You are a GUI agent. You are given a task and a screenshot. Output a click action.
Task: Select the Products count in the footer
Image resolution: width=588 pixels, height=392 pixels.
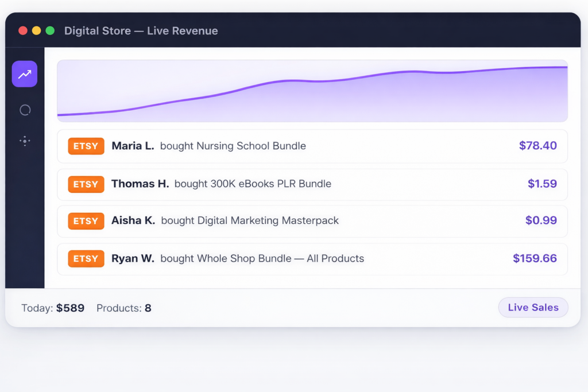tap(123, 308)
